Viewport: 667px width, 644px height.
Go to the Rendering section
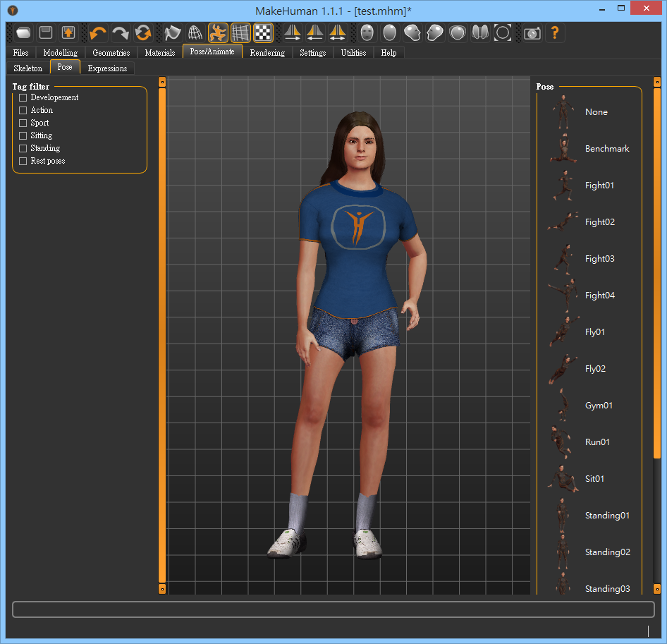point(267,52)
